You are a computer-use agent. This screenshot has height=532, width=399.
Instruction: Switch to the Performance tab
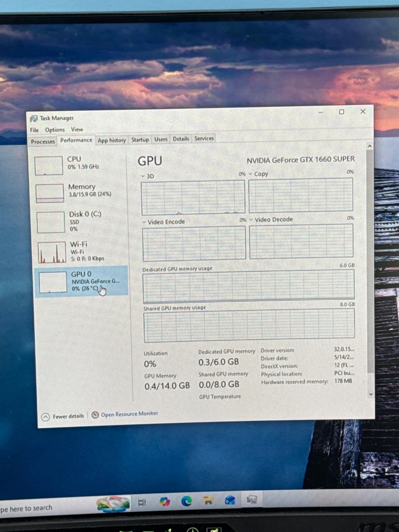click(76, 140)
